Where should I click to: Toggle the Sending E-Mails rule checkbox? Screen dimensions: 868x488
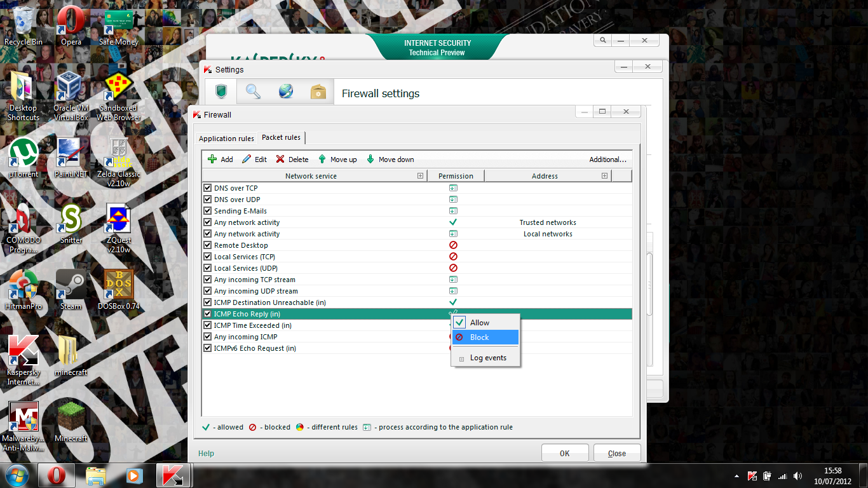pos(207,211)
